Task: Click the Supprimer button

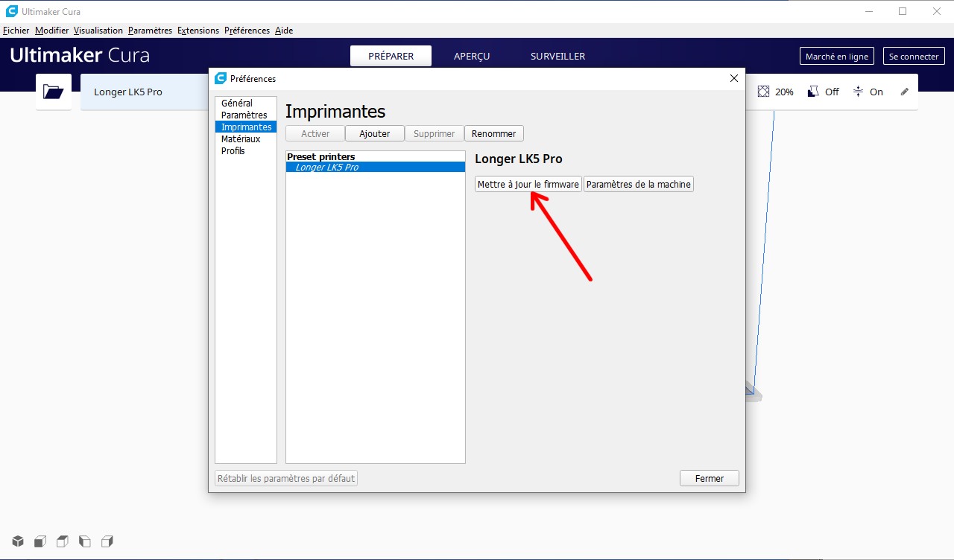Action: 435,133
